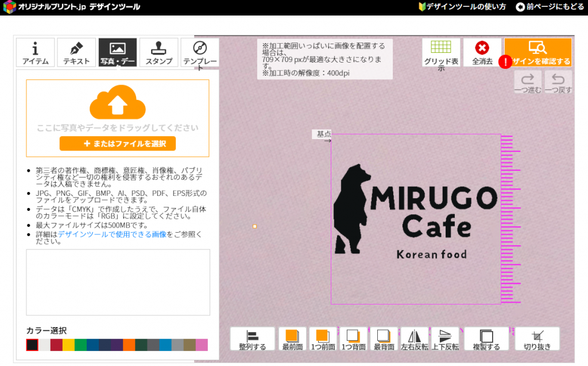
Task: Open the デザインツールで使用できる画像 link
Action: 112,234
